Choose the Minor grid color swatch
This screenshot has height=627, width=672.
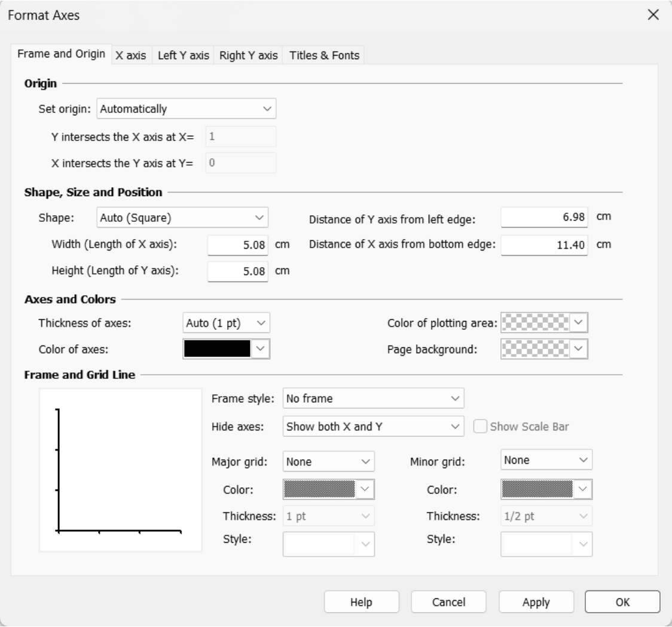click(x=546, y=490)
